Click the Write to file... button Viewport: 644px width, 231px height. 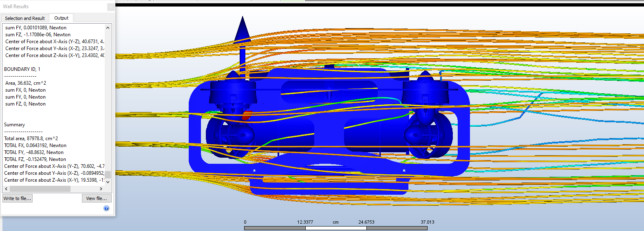pyautogui.click(x=18, y=198)
